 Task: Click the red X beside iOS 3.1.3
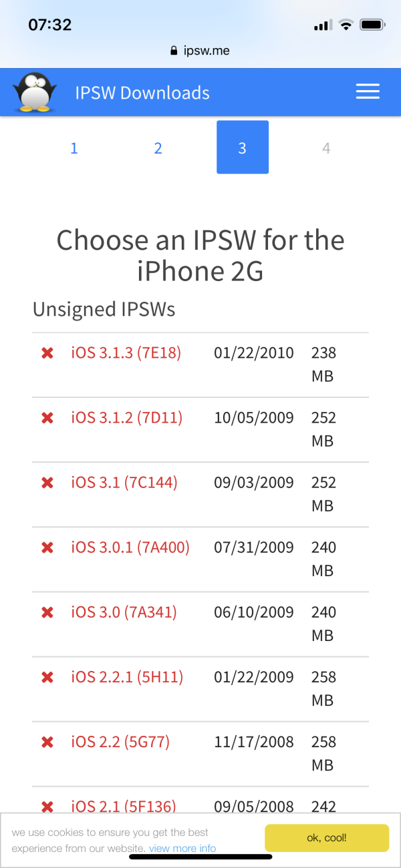(47, 353)
